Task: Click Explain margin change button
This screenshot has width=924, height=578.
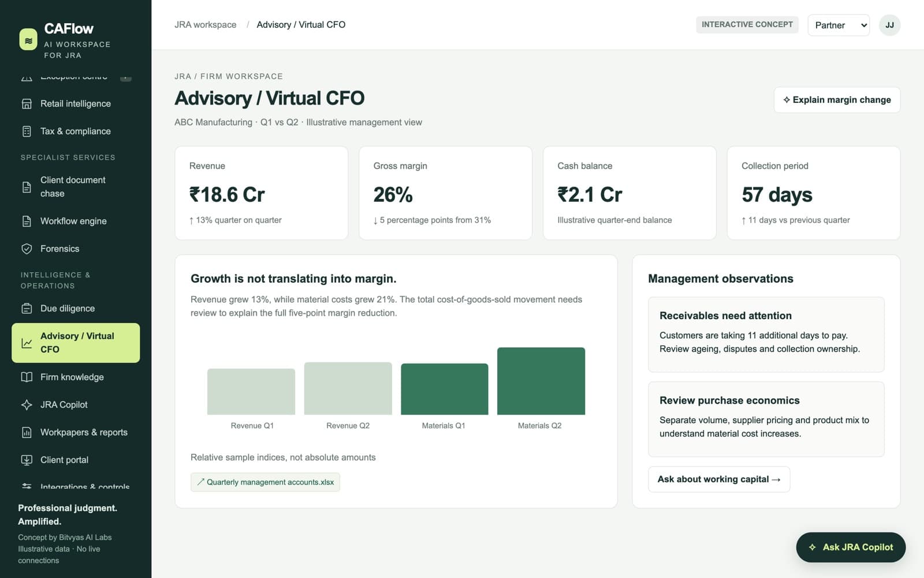Action: 837,100
